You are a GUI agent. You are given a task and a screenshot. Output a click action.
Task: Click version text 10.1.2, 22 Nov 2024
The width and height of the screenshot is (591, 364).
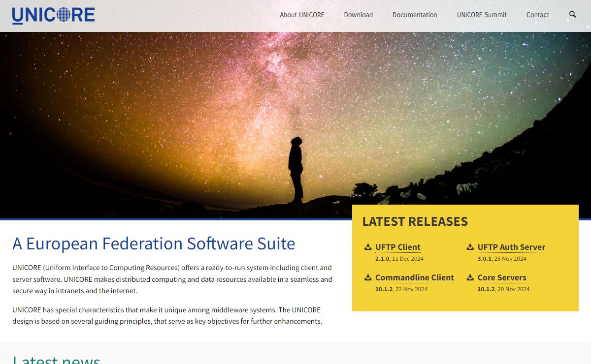tap(401, 289)
